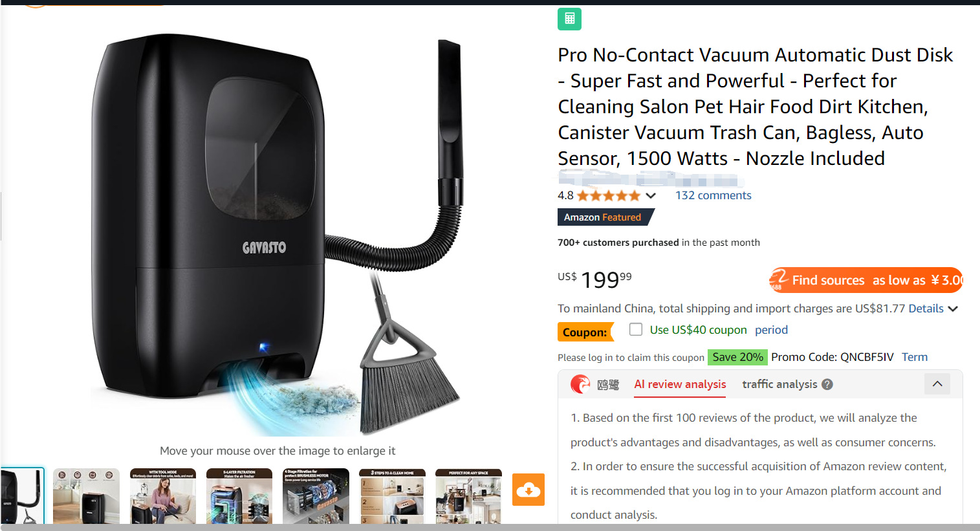Image resolution: width=980 pixels, height=531 pixels.
Task: Open the coupon period link
Action: (771, 330)
